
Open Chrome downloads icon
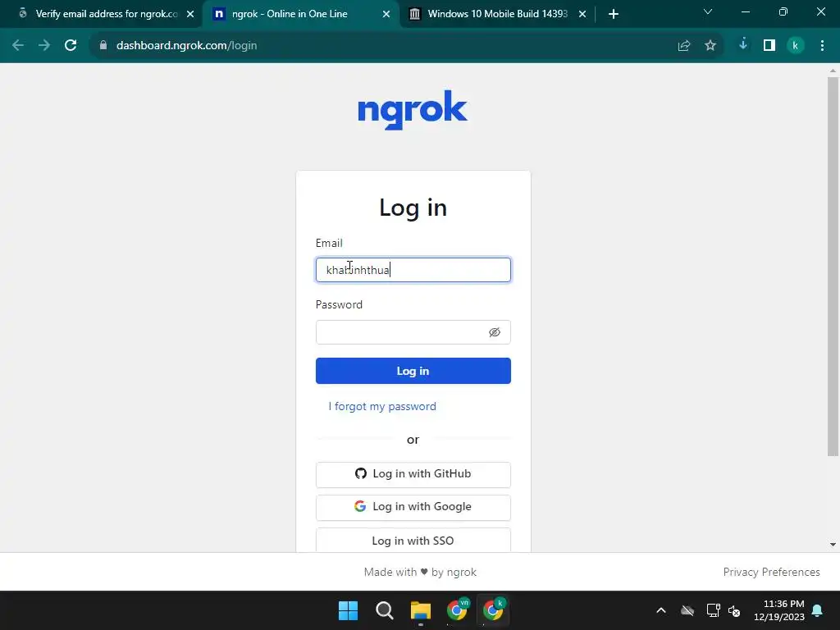click(743, 45)
